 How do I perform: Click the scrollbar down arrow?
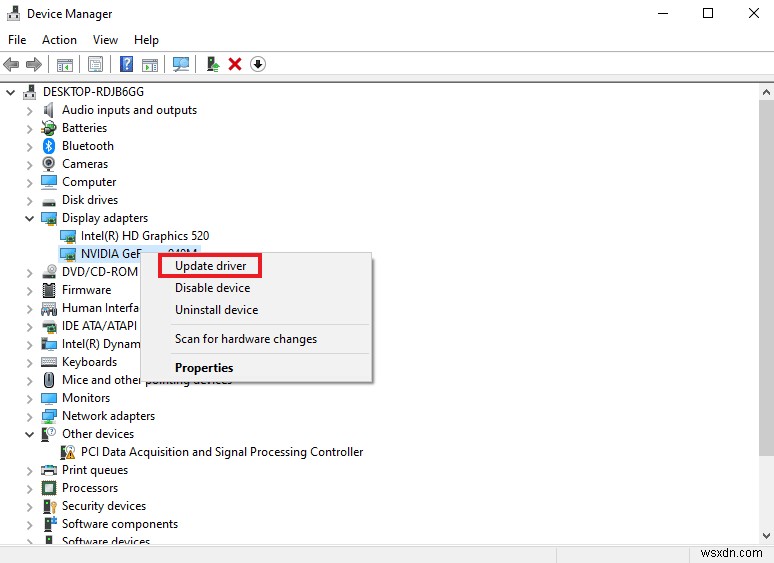pos(766,535)
